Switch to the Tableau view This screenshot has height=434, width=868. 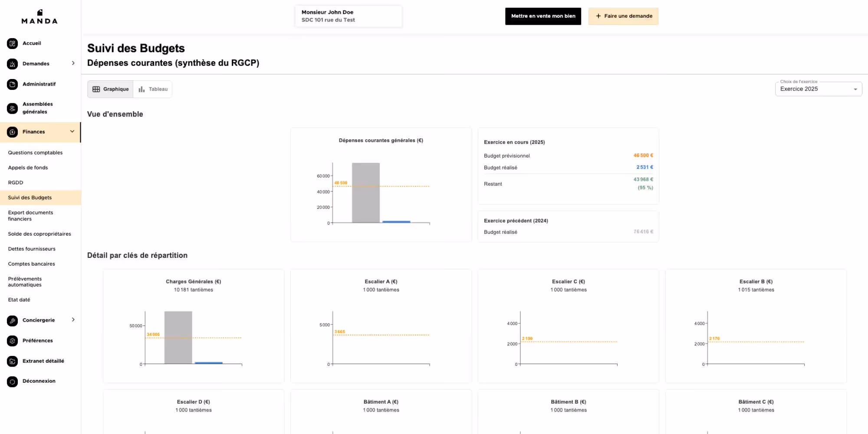point(153,89)
